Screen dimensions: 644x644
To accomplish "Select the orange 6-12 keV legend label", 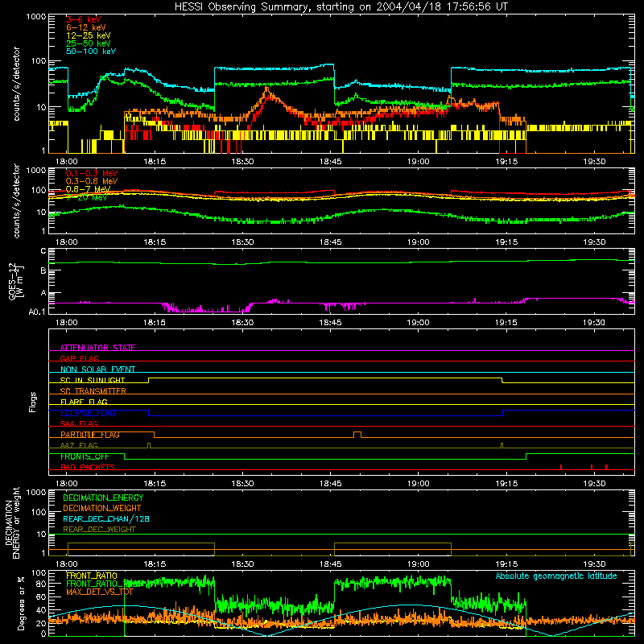I will click(x=86, y=27).
